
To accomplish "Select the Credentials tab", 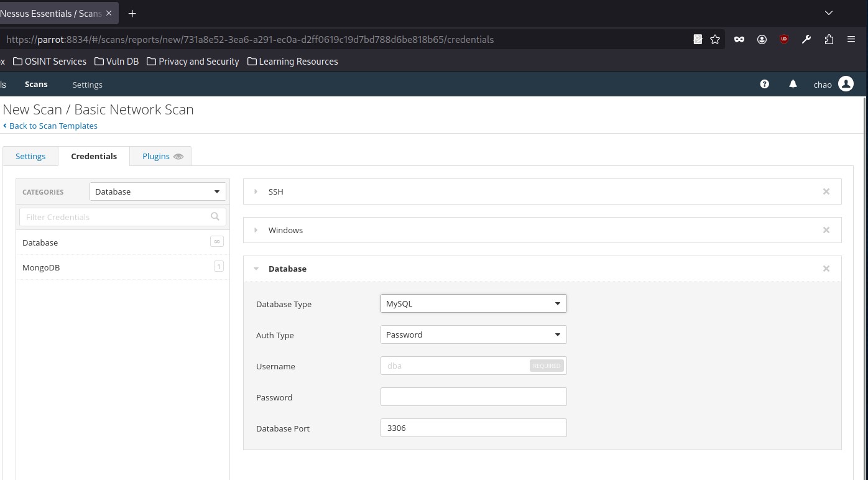I will point(94,156).
